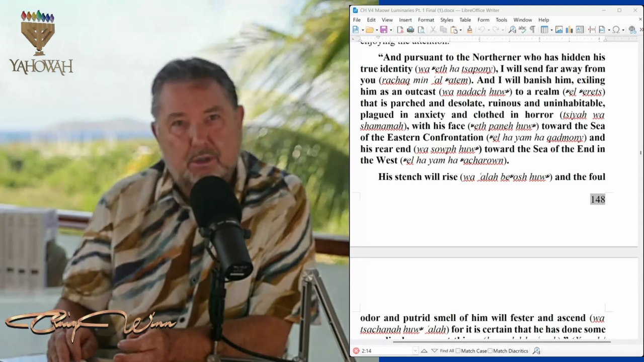The width and height of the screenshot is (644, 362).
Task: Enable the Match Diacritics checkbox
Action: pos(490,351)
